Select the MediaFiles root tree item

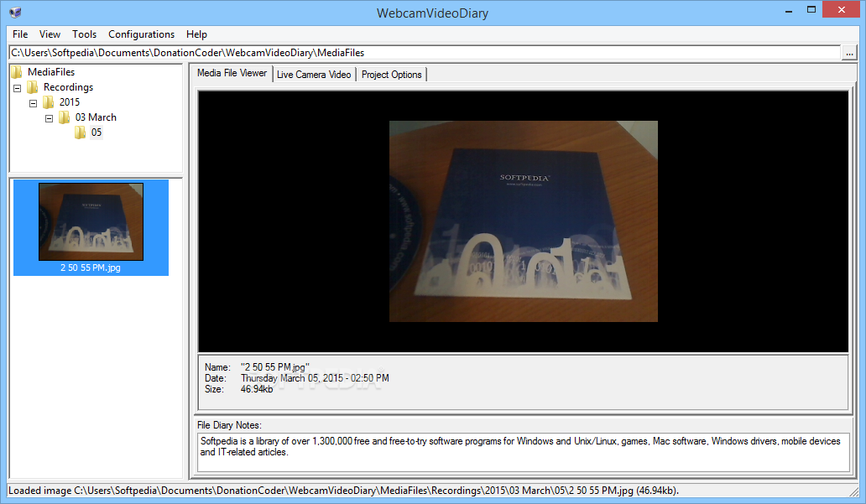point(51,72)
